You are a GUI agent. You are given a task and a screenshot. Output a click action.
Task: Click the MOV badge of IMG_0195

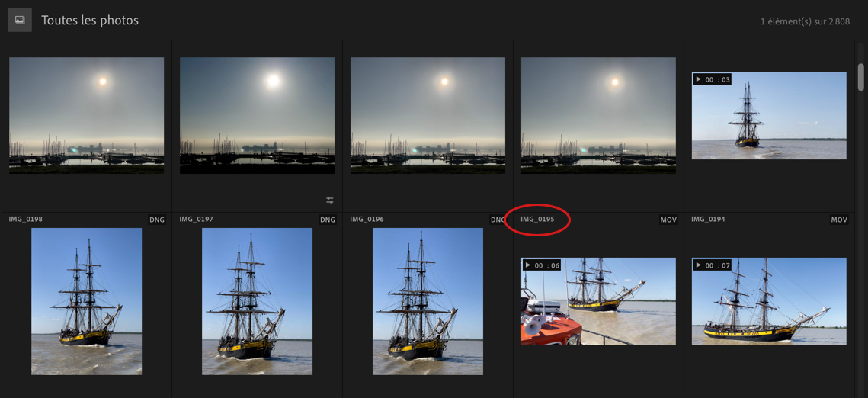[668, 220]
